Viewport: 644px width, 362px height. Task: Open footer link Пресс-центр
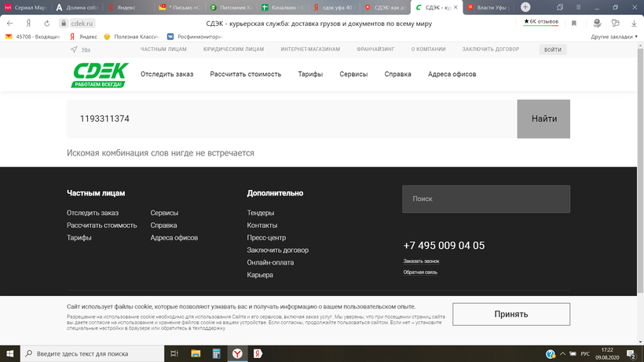pos(266,238)
